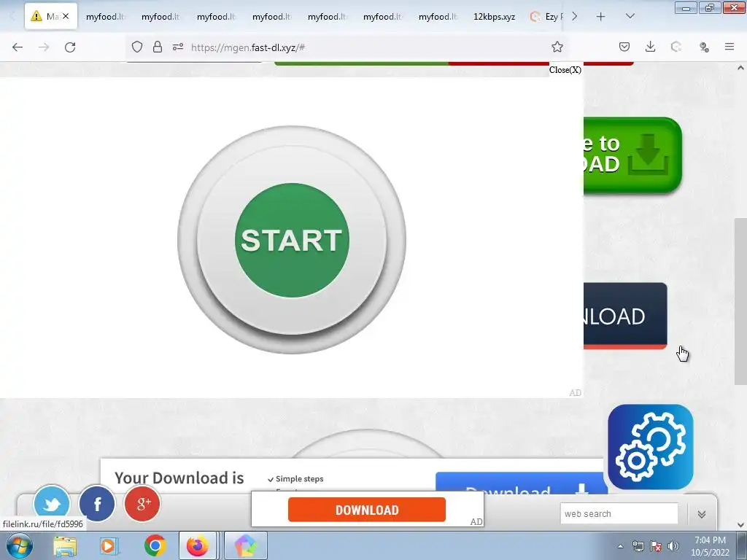Switch to the third myfood tab
747x560 pixels.
[216, 17]
